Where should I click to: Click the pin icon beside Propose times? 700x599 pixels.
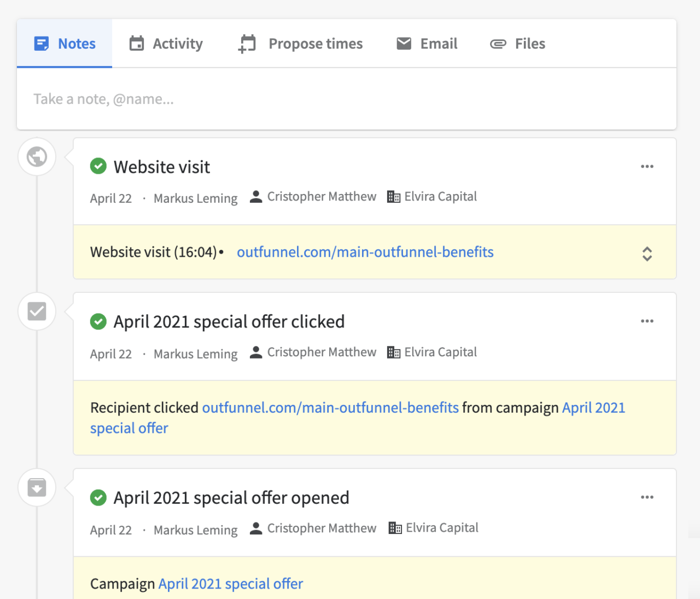point(247,43)
